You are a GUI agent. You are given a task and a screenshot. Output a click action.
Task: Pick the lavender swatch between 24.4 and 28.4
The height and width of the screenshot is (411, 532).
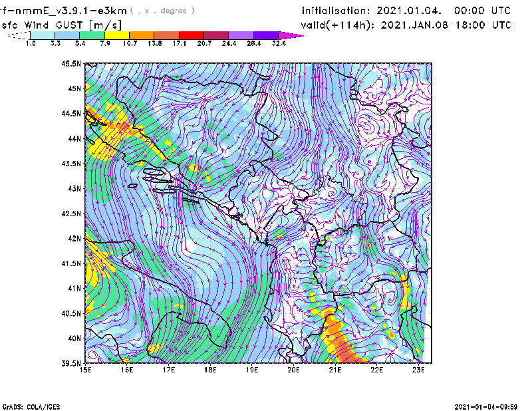pyautogui.click(x=241, y=35)
